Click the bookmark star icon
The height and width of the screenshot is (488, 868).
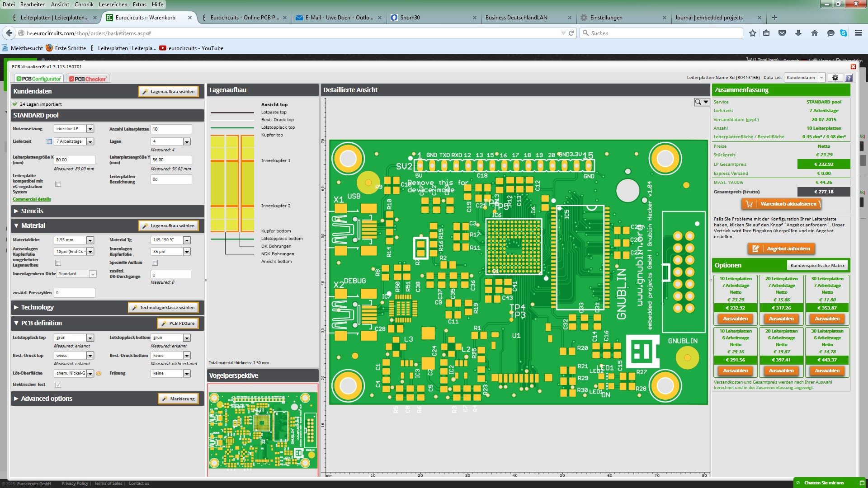[753, 33]
